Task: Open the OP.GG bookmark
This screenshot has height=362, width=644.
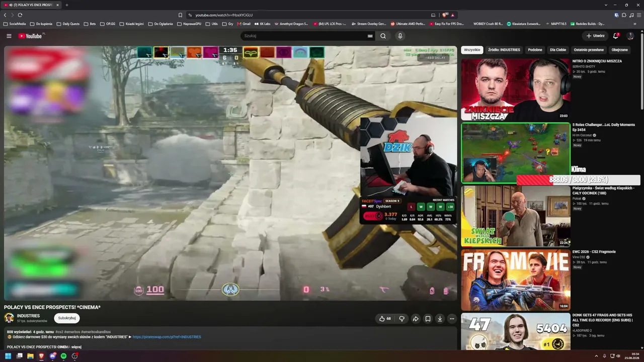Action: click(x=107, y=24)
